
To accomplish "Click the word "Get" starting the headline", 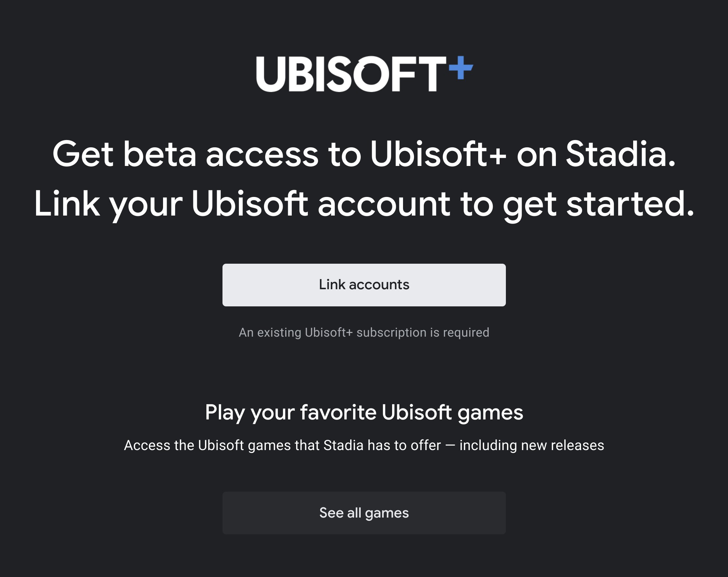I will [x=83, y=154].
